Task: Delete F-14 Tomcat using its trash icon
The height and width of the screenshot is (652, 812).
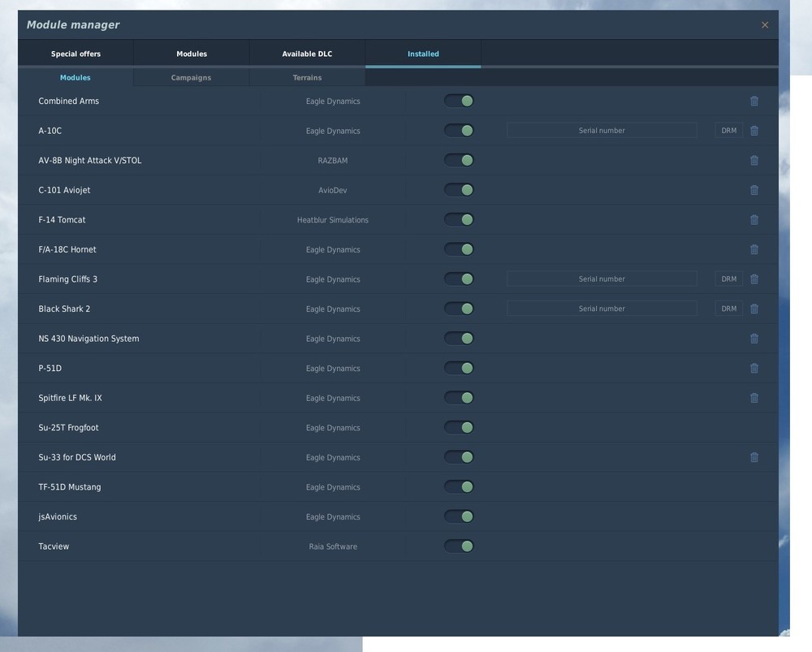Action: [754, 219]
